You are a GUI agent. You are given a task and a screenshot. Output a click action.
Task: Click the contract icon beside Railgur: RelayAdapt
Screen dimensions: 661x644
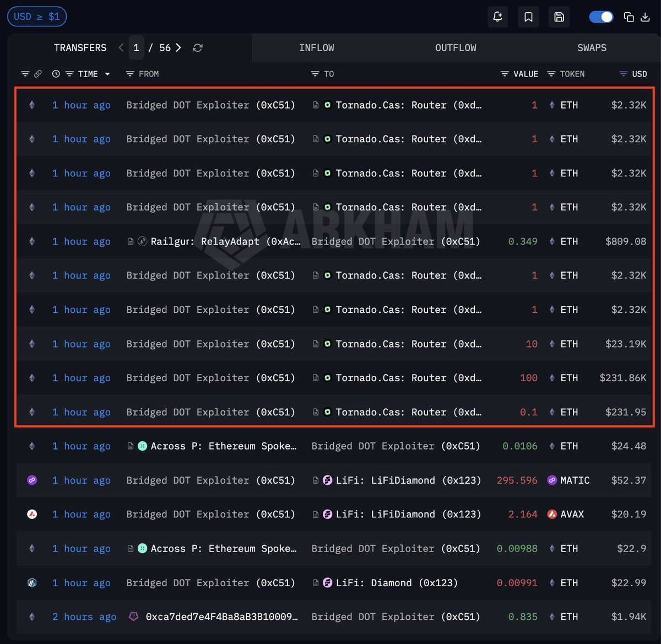coord(131,241)
